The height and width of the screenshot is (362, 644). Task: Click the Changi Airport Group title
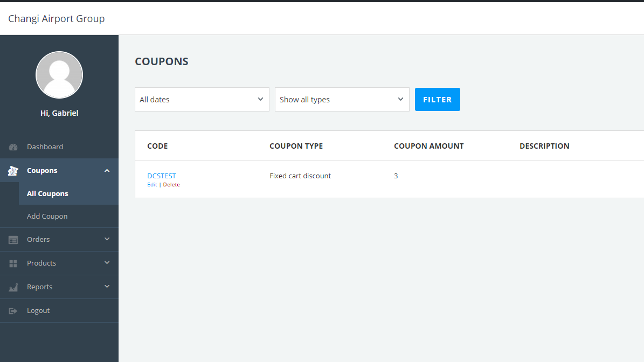point(56,18)
